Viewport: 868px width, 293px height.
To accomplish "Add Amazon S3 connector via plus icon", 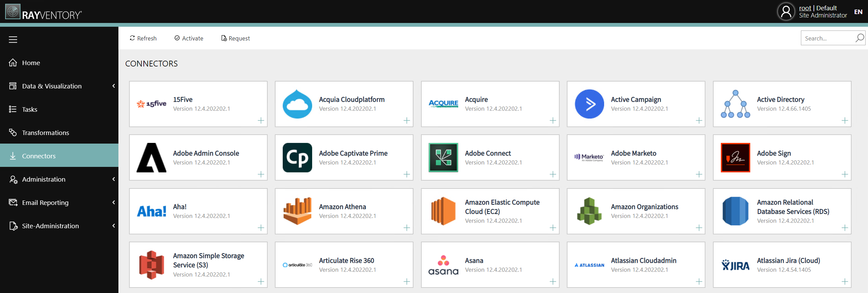I will (x=261, y=282).
